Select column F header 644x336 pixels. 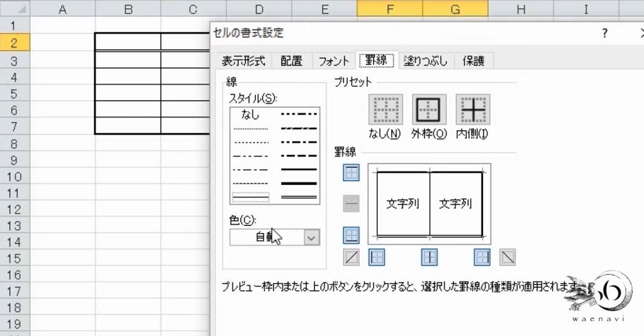click(390, 9)
